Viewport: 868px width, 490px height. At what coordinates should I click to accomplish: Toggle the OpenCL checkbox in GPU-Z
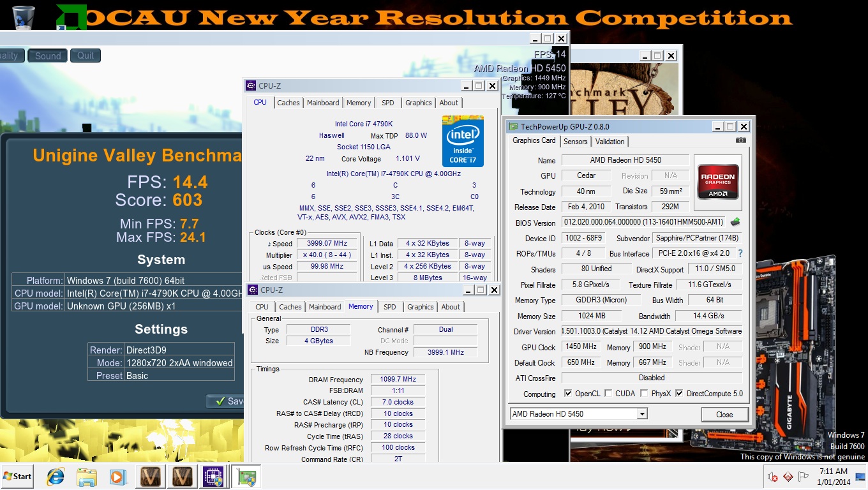568,394
